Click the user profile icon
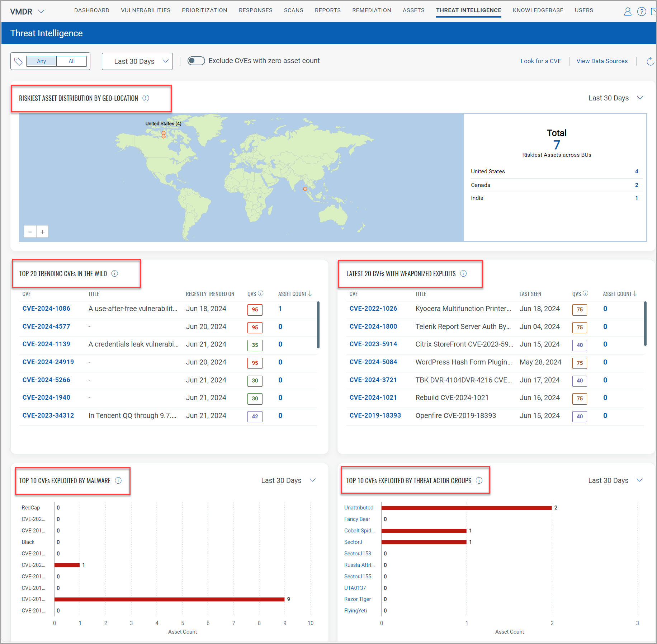 coord(628,12)
